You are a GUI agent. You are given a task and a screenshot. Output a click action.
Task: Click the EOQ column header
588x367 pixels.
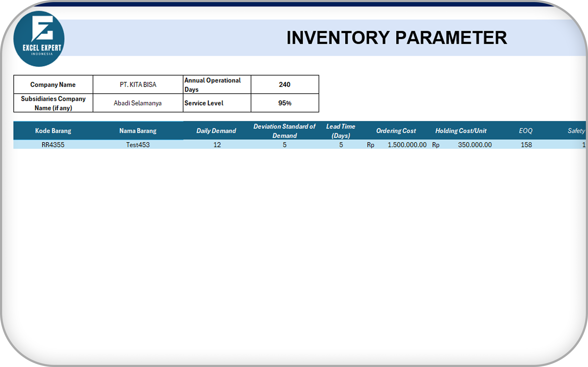pos(525,131)
